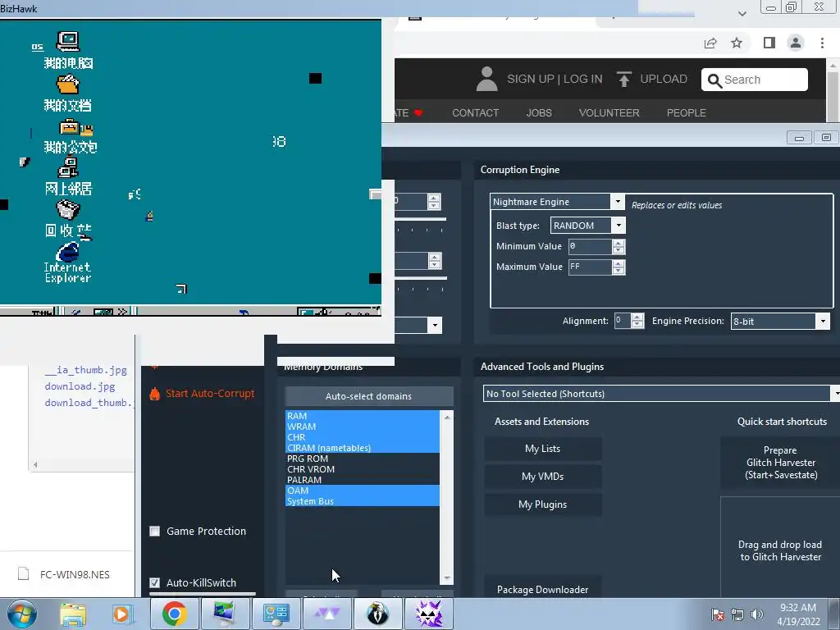The width and height of the screenshot is (840, 630).
Task: Open the My Plugins button
Action: coord(543,504)
